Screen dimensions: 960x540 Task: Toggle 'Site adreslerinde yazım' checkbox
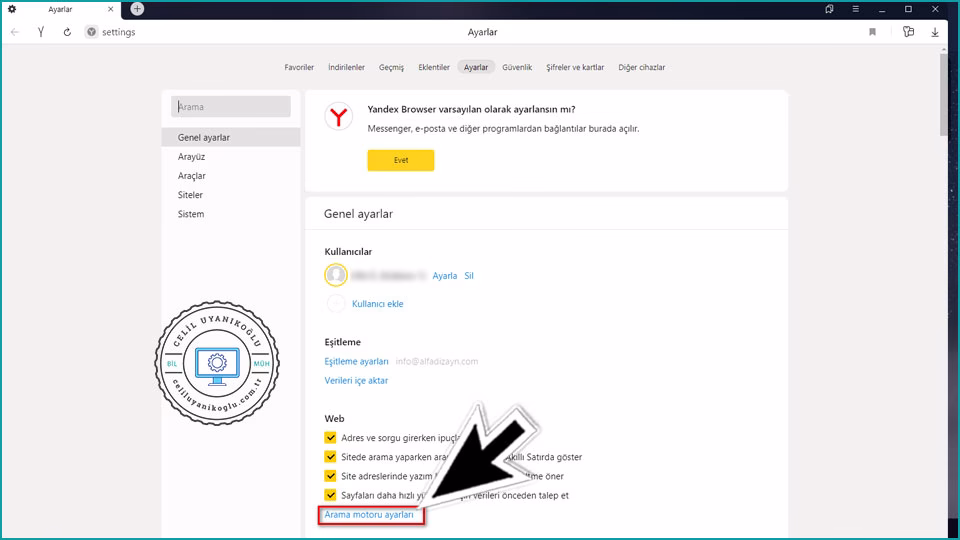pos(331,476)
